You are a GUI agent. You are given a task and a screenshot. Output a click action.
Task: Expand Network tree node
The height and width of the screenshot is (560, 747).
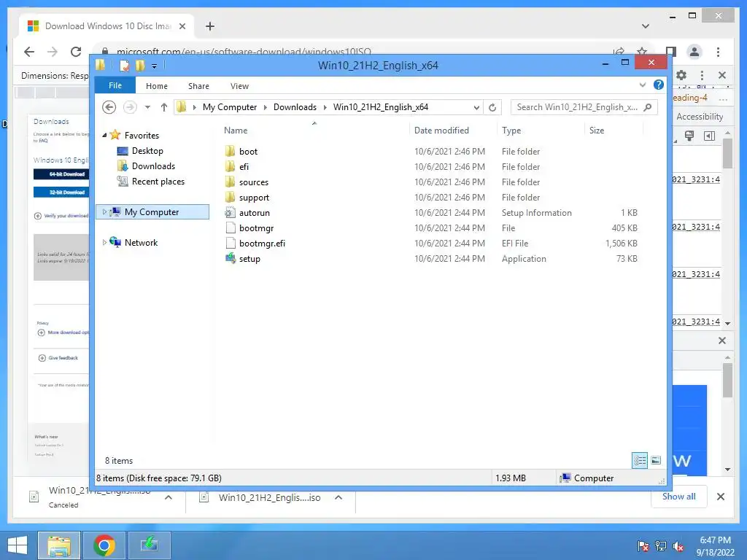pos(104,242)
